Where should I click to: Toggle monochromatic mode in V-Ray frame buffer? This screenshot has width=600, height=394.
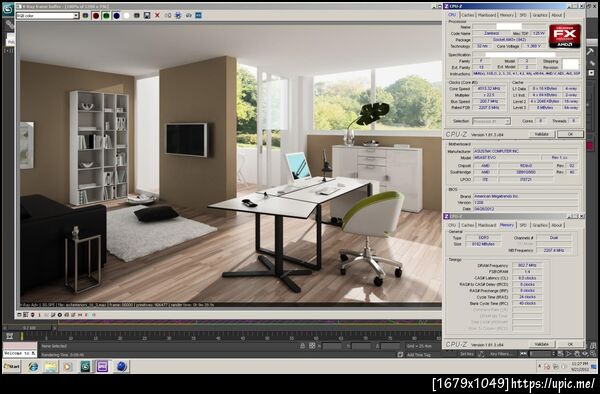137,15
